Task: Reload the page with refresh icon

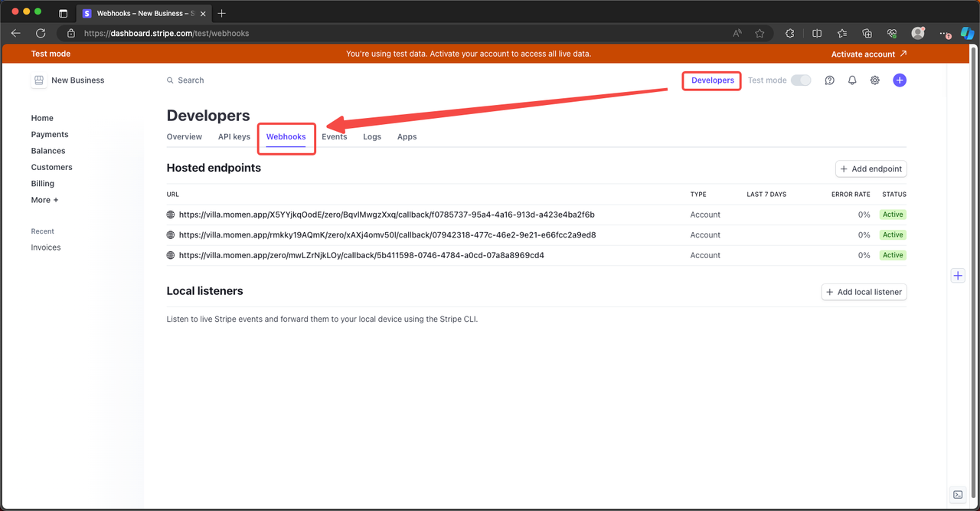Action: 41,34
